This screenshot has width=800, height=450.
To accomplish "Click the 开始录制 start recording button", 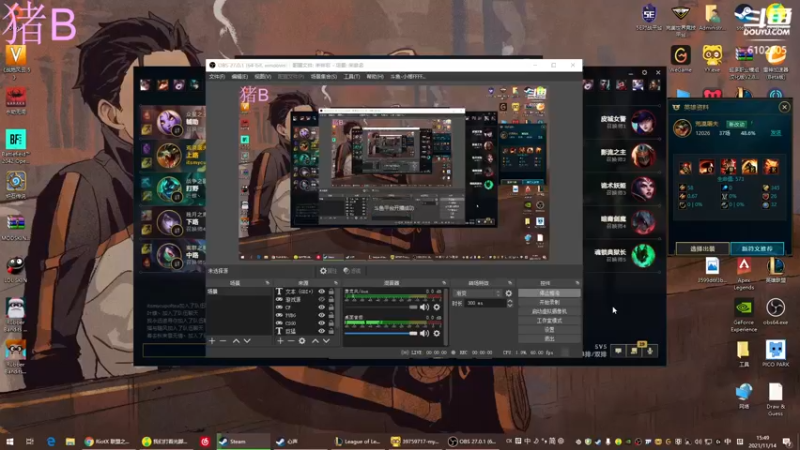I will tap(549, 302).
